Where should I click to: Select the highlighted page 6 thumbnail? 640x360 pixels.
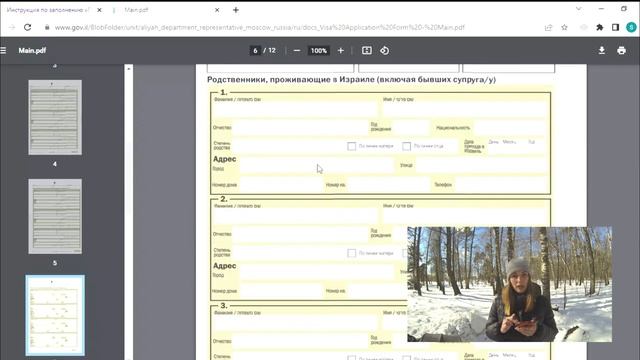pos(55,315)
